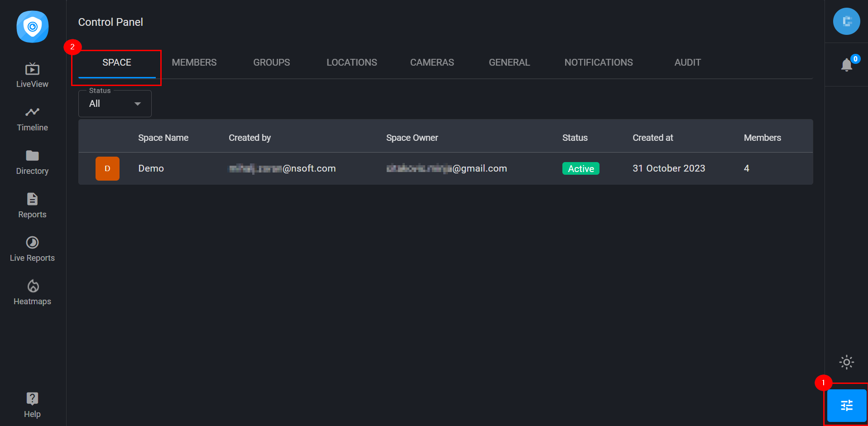
Task: Open LiveView from the sidebar
Action: click(32, 75)
